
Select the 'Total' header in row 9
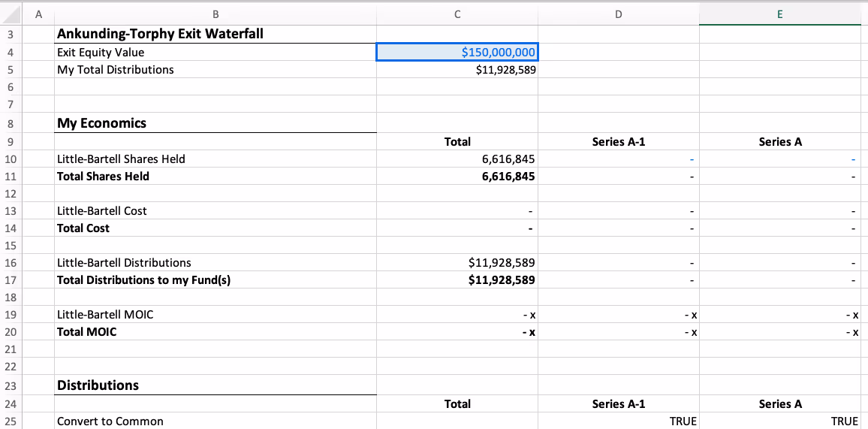457,142
